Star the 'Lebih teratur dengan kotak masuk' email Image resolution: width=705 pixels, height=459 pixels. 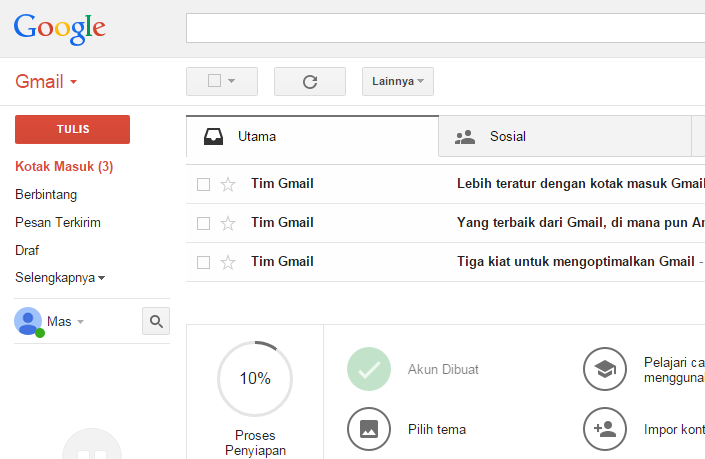pos(228,184)
